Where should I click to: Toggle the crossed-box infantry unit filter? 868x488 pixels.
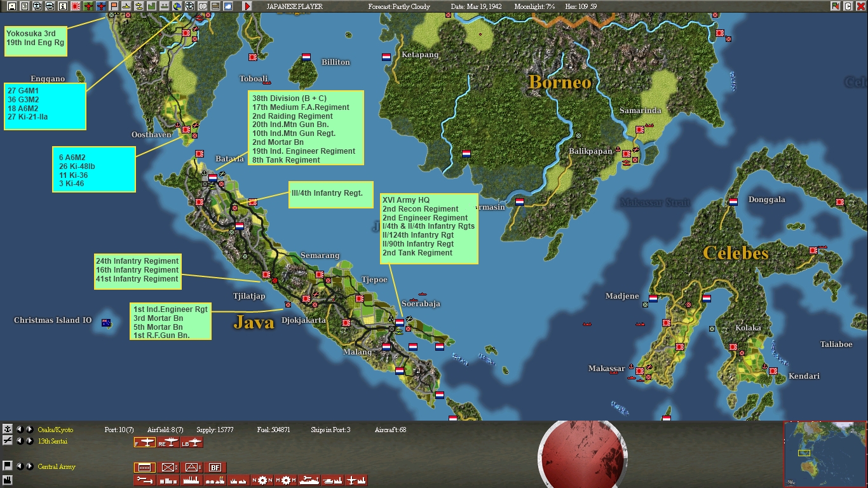point(168,468)
